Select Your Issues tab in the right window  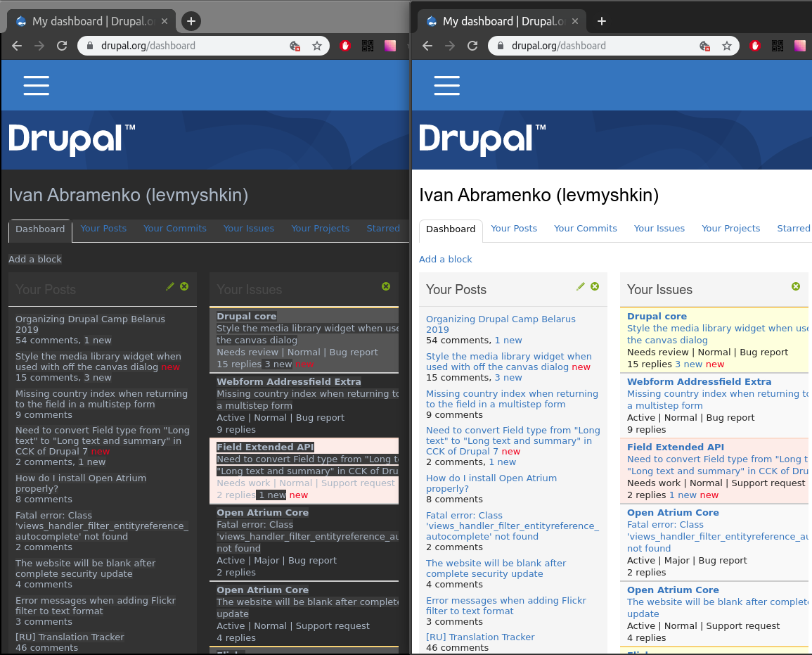[659, 229]
